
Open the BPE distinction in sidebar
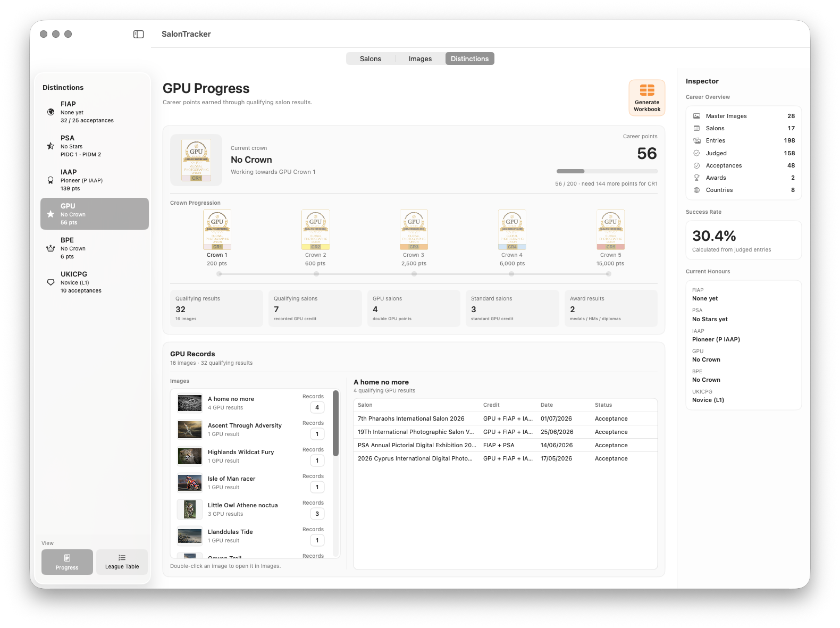pyautogui.click(x=95, y=248)
